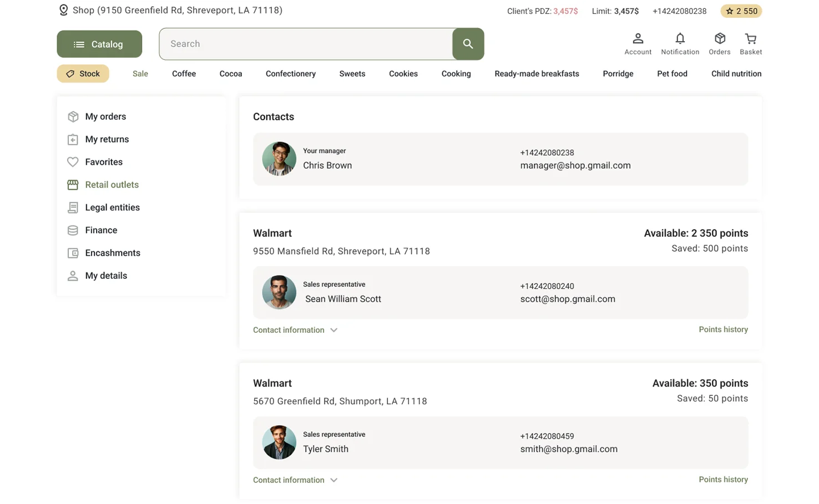
Task: Open Points history for Mansfield Rd Walmart
Action: [x=723, y=329]
